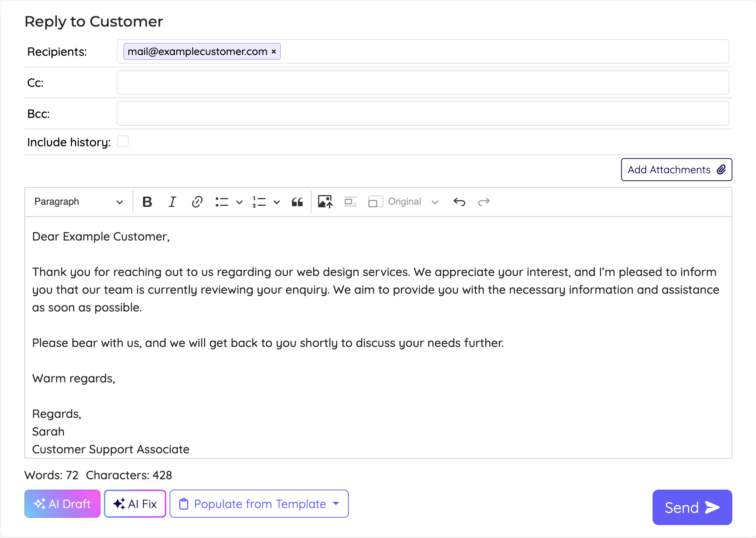Remove mail@examplecustomer.com recipient chip
This screenshot has width=756, height=538.
coord(274,51)
